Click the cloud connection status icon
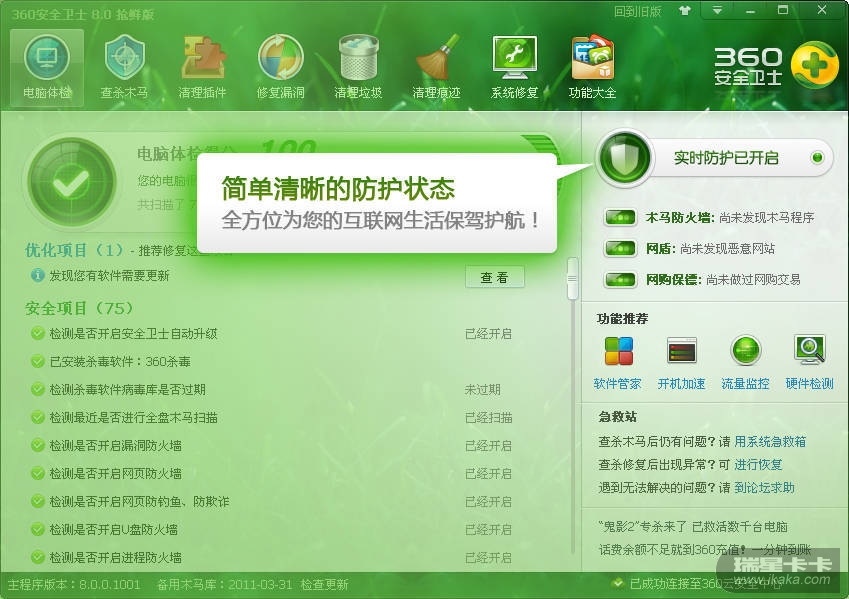849x599 pixels. (x=617, y=583)
